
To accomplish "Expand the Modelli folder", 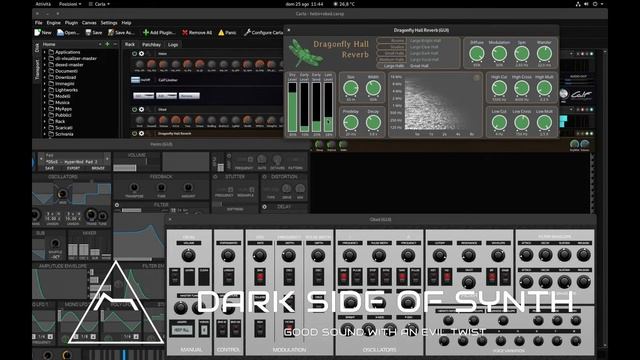I will [x=45, y=96].
